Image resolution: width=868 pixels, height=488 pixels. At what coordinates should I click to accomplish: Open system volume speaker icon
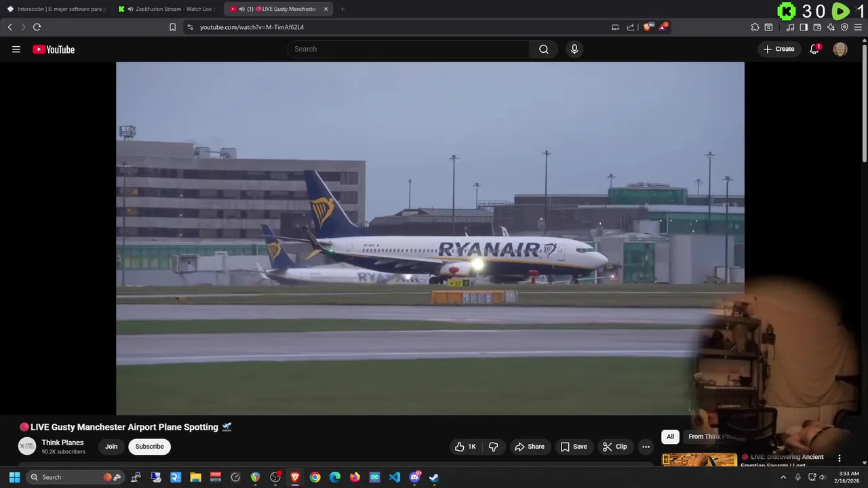(x=823, y=477)
